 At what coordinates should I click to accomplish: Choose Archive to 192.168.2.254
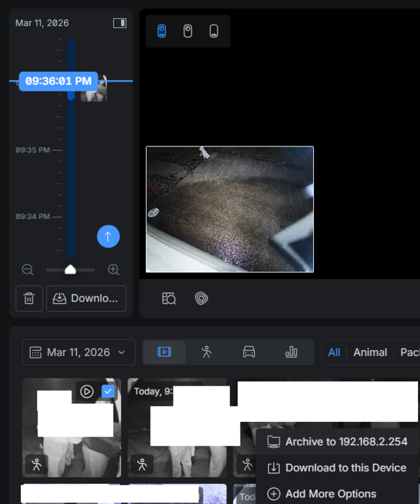click(x=338, y=442)
